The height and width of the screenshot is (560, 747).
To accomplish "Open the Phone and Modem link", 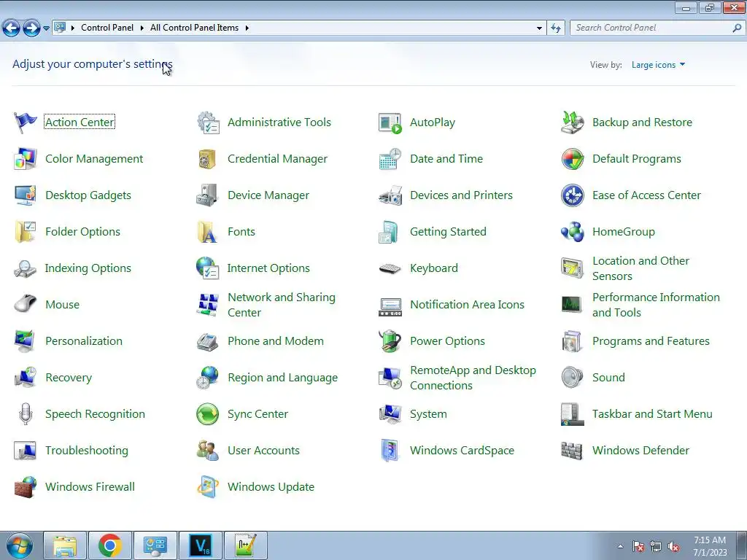I will [x=276, y=341].
